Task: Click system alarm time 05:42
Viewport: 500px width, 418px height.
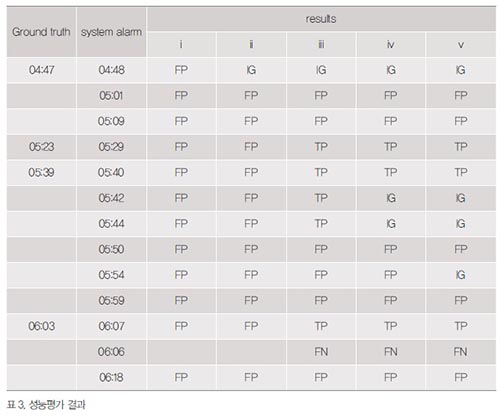Action: pyautogui.click(x=111, y=198)
